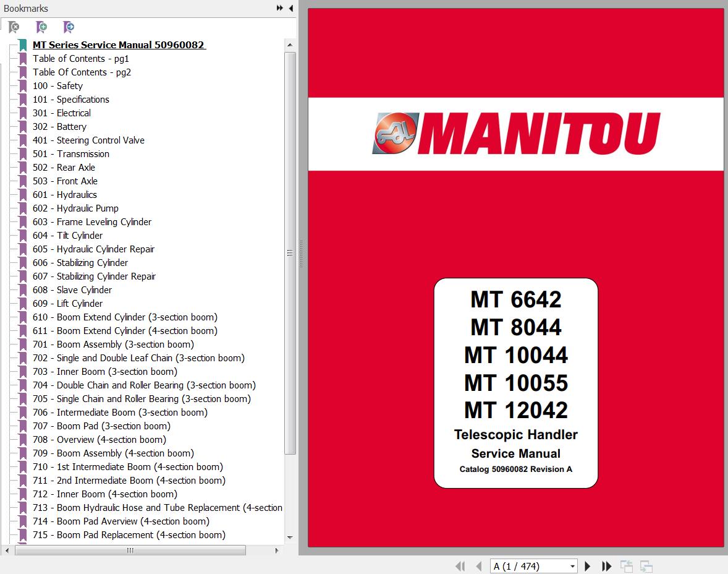Open 715 - Boom Pad Replacement bookmark
This screenshot has height=574, width=728.
[x=129, y=535]
